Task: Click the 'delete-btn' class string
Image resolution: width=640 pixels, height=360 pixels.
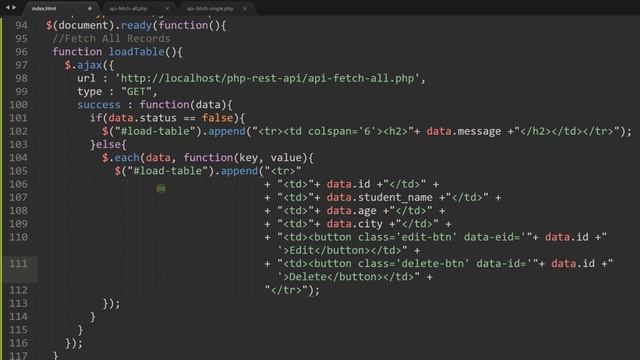Action: (x=433, y=263)
